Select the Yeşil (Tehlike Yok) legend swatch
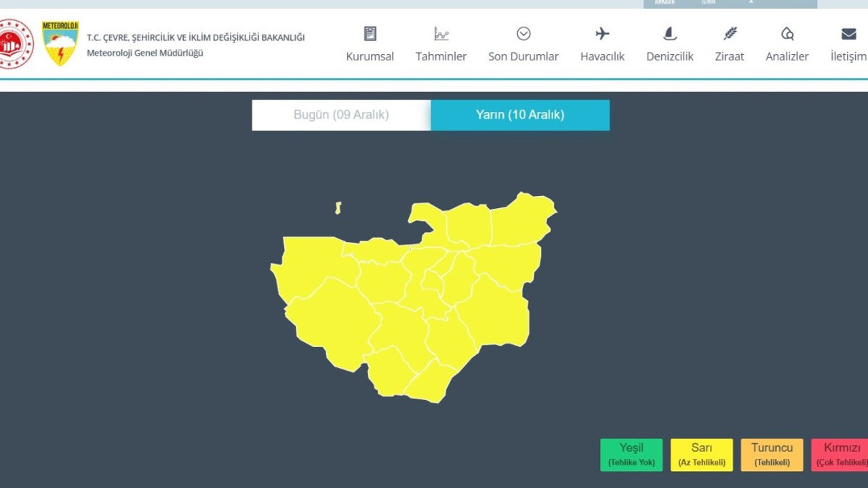The image size is (868, 488). click(x=631, y=454)
